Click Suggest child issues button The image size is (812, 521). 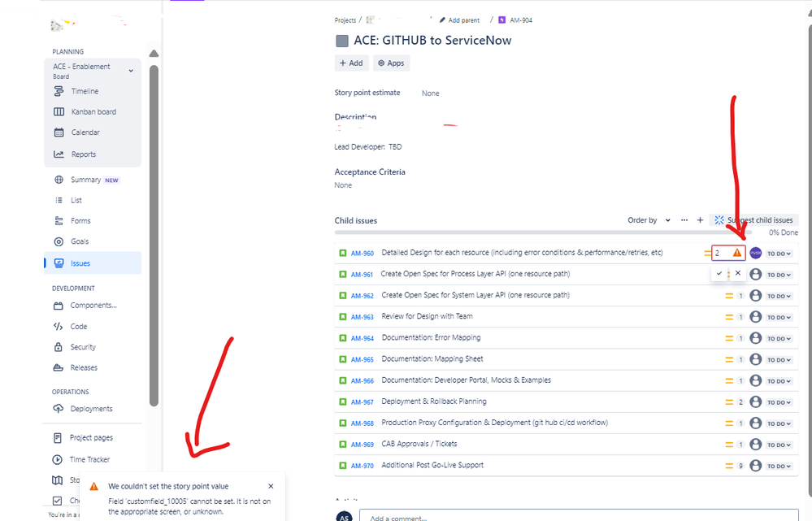(754, 220)
